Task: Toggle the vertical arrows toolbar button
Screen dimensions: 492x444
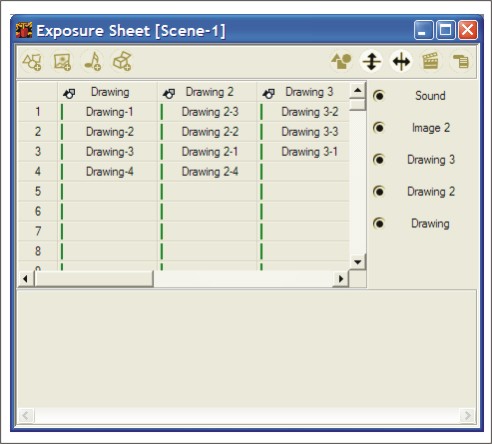Action: (x=371, y=62)
